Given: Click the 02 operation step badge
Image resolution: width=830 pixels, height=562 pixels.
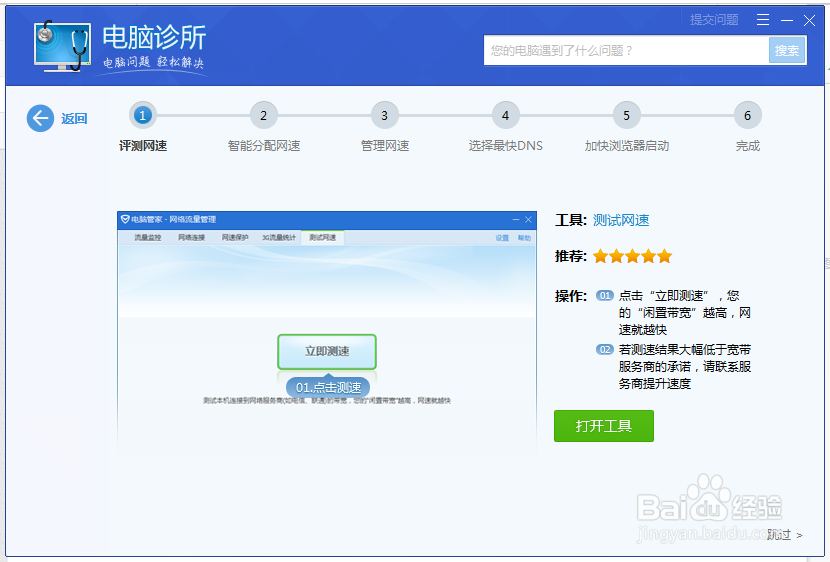Looking at the screenshot, I should [605, 349].
